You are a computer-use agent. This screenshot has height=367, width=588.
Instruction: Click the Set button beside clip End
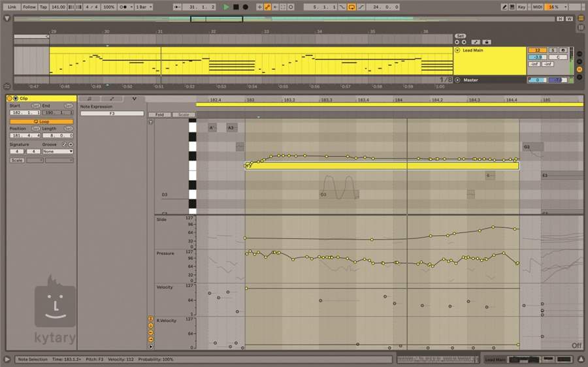click(x=68, y=106)
